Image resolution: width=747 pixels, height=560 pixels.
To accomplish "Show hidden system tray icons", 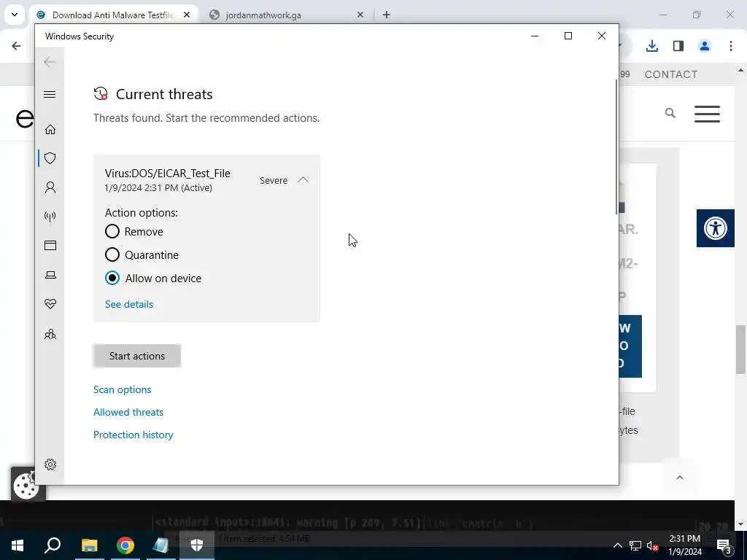I will tap(617, 545).
